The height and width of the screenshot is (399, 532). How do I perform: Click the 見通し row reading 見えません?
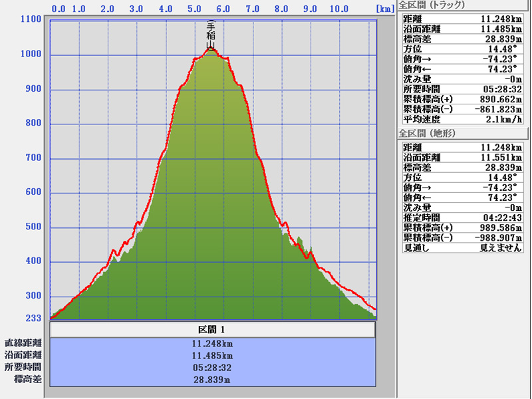[x=464, y=247]
